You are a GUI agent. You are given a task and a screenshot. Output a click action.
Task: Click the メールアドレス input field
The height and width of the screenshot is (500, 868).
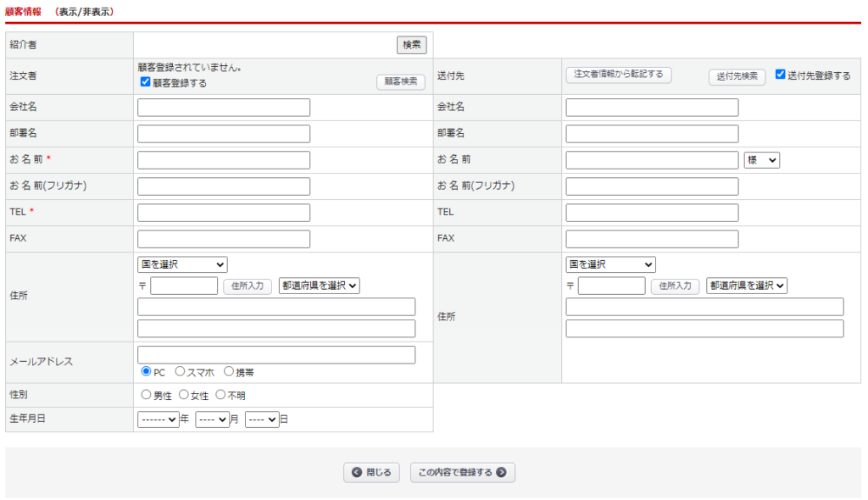(x=276, y=355)
